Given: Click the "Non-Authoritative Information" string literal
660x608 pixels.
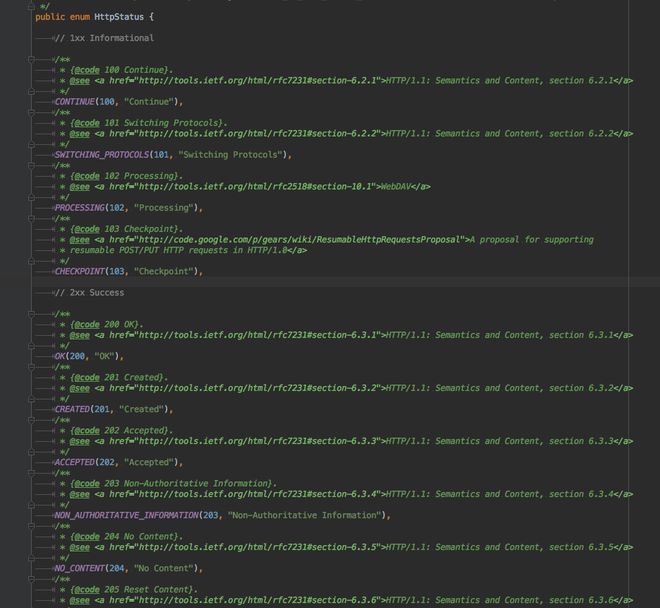Looking at the screenshot, I should [305, 515].
